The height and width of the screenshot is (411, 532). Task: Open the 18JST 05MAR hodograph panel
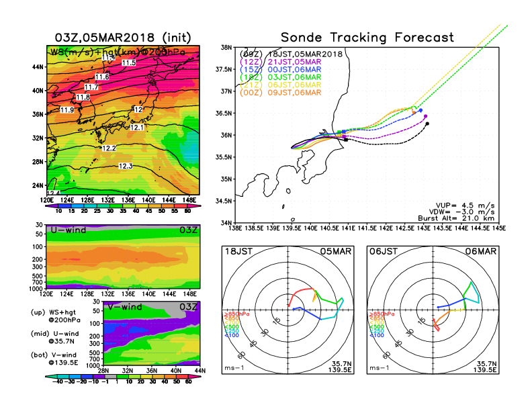pyautogui.click(x=287, y=310)
